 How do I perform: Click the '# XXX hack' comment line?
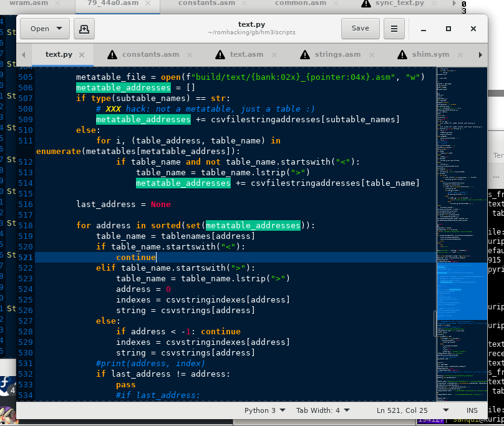pyautogui.click(x=205, y=109)
